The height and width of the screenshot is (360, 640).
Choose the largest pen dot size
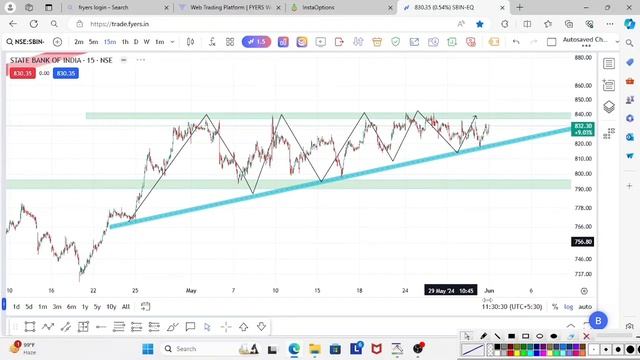click(631, 350)
